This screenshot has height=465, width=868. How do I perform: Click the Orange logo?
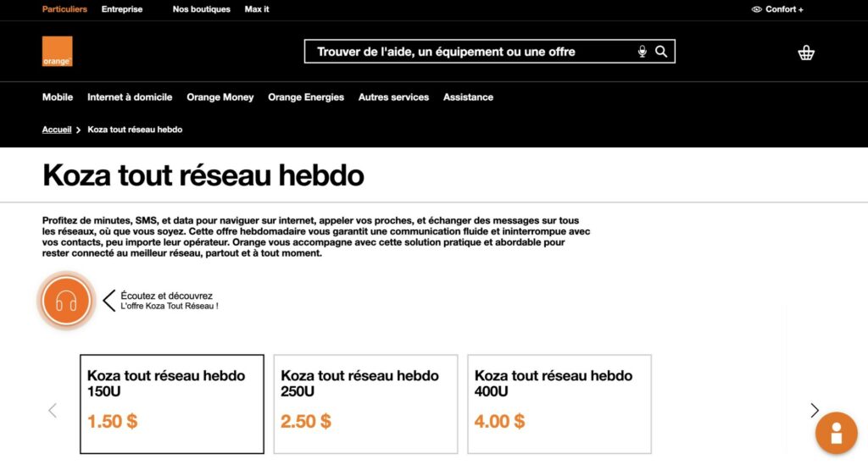click(57, 52)
